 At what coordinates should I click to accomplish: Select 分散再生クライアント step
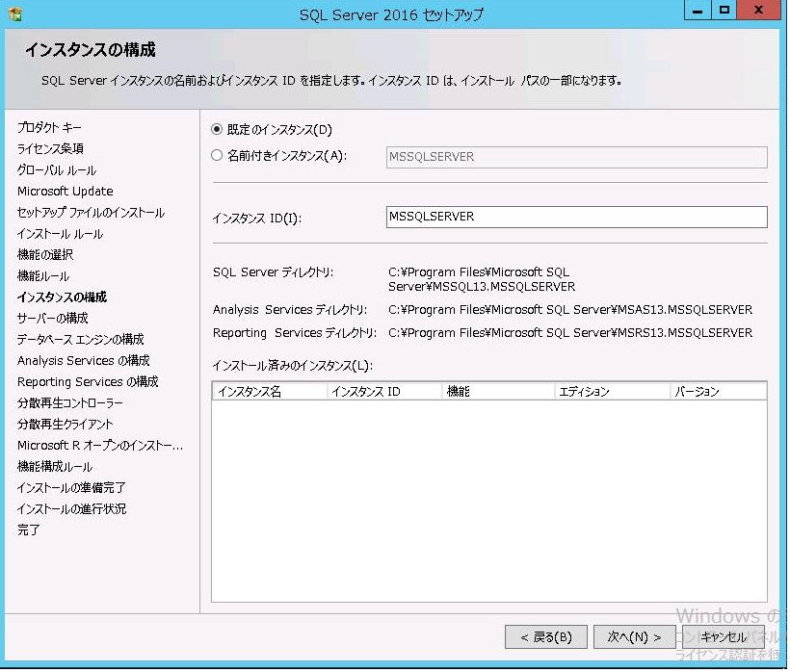pos(65,424)
